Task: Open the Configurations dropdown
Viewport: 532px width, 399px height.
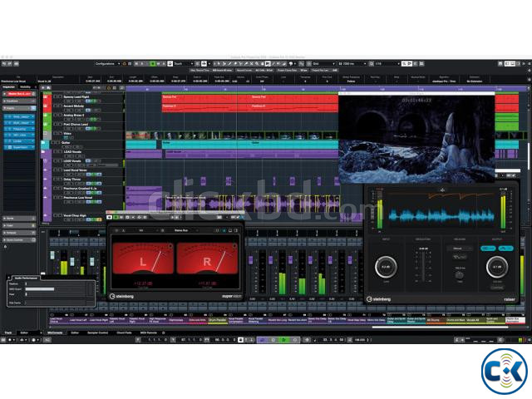Action: pos(107,63)
